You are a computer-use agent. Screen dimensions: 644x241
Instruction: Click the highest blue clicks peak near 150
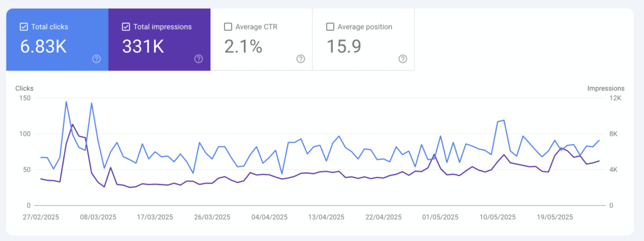click(x=66, y=101)
